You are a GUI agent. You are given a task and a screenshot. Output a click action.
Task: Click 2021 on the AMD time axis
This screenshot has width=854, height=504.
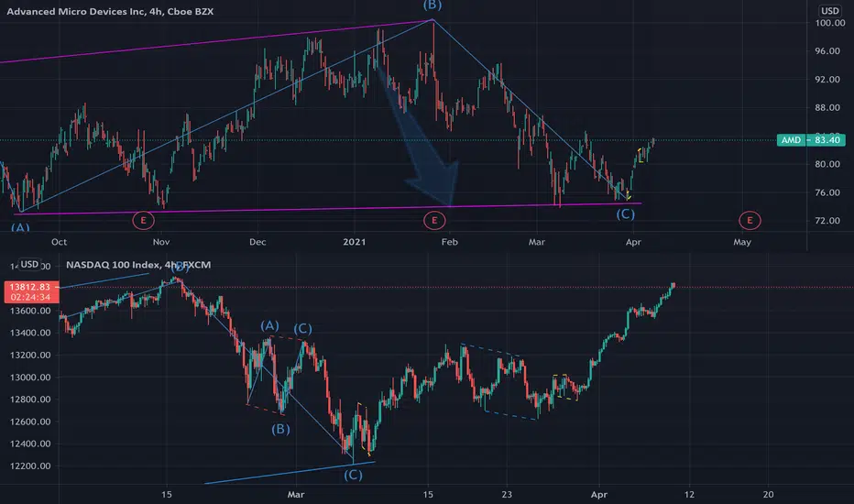[x=354, y=242]
